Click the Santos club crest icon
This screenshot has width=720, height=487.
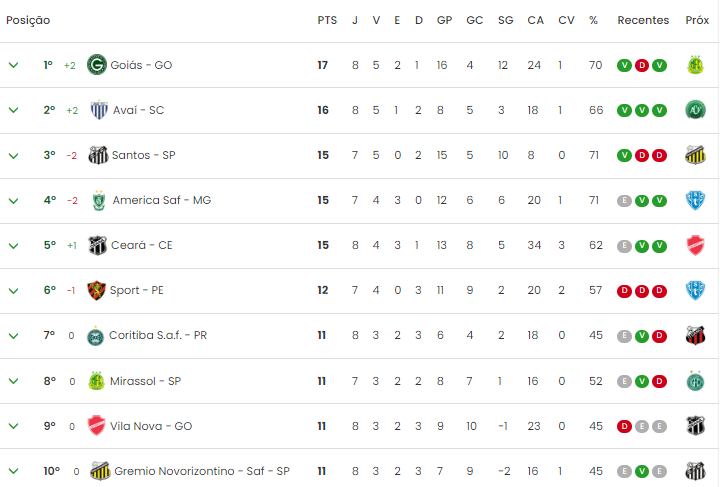point(98,155)
